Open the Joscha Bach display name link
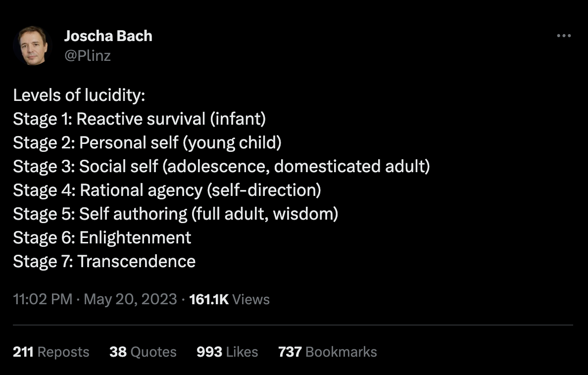The width and height of the screenshot is (588, 375). [x=108, y=36]
